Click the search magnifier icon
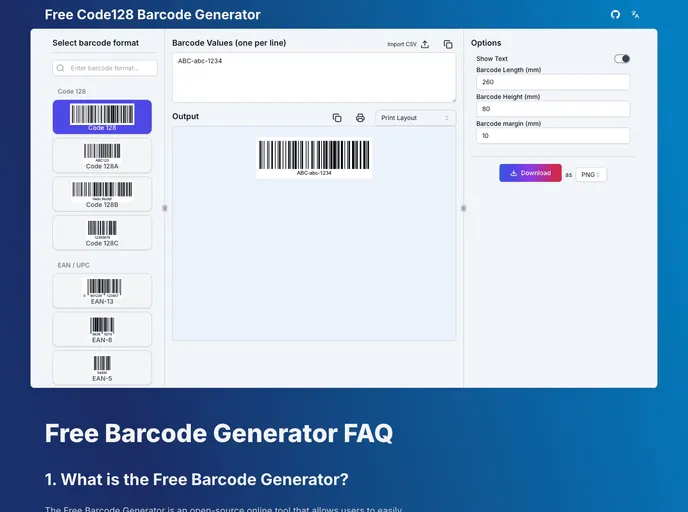The height and width of the screenshot is (512, 688). tap(61, 68)
